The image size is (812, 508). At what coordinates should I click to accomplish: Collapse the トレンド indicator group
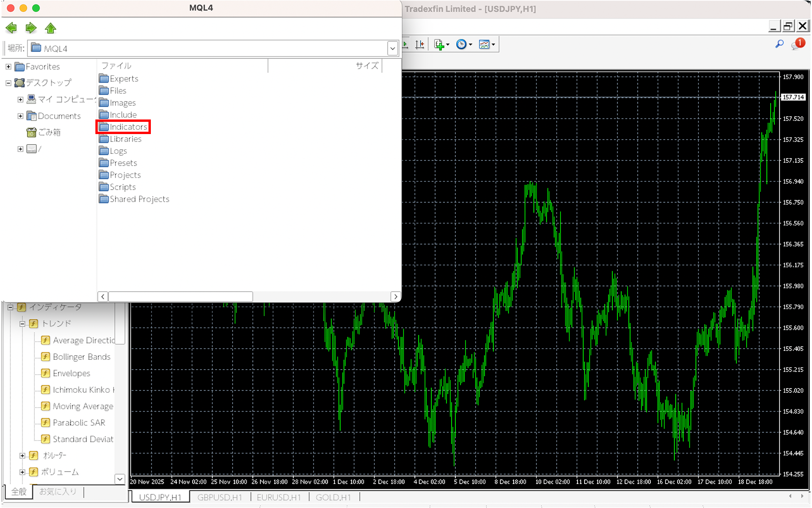[22, 324]
